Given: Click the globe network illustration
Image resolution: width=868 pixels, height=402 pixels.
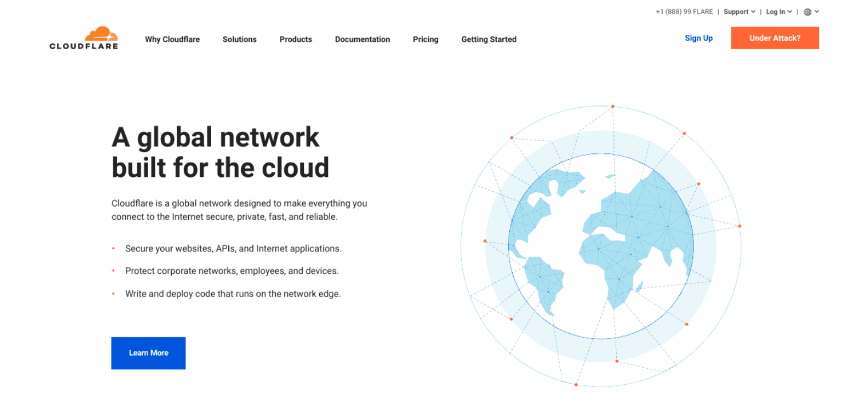Looking at the screenshot, I should pyautogui.click(x=601, y=246).
